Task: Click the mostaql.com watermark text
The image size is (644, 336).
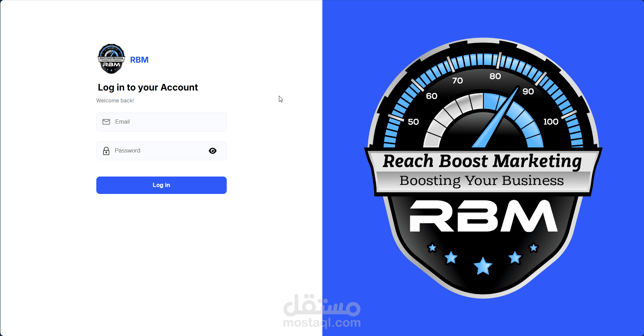Action: pyautogui.click(x=322, y=323)
